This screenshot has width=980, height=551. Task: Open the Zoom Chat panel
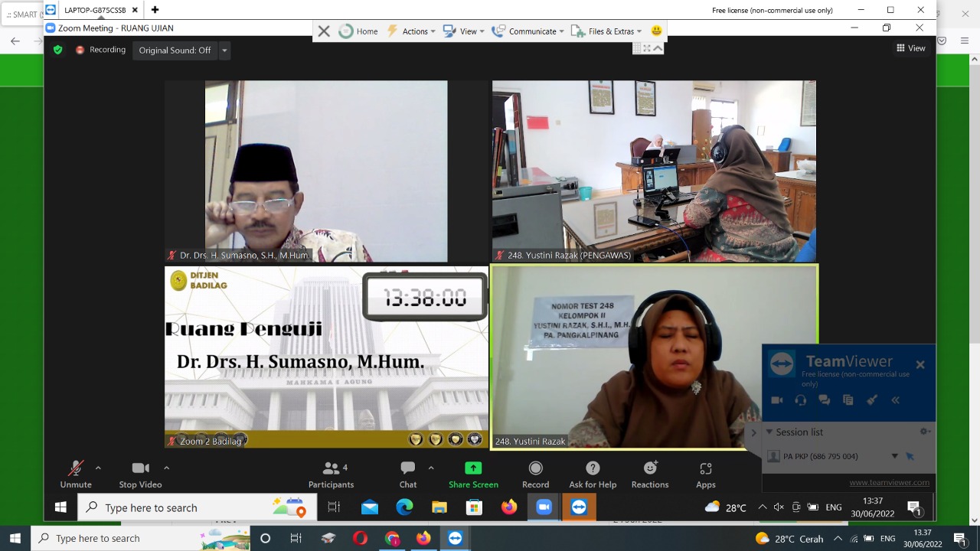coord(408,474)
